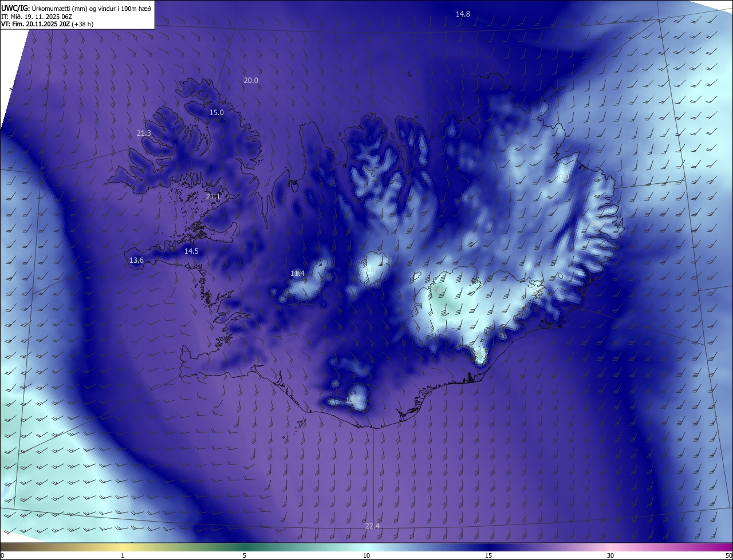Click the colorbar tick label 30

[x=610, y=556]
